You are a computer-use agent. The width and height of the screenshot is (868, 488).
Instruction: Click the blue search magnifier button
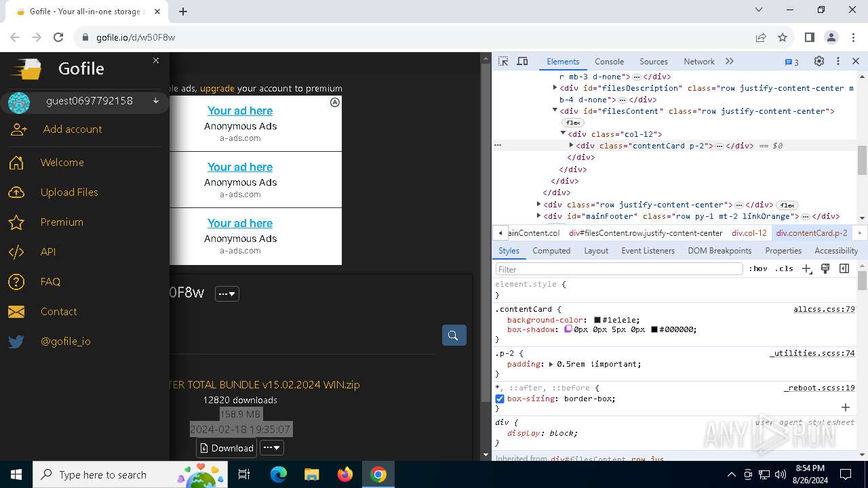pyautogui.click(x=454, y=335)
